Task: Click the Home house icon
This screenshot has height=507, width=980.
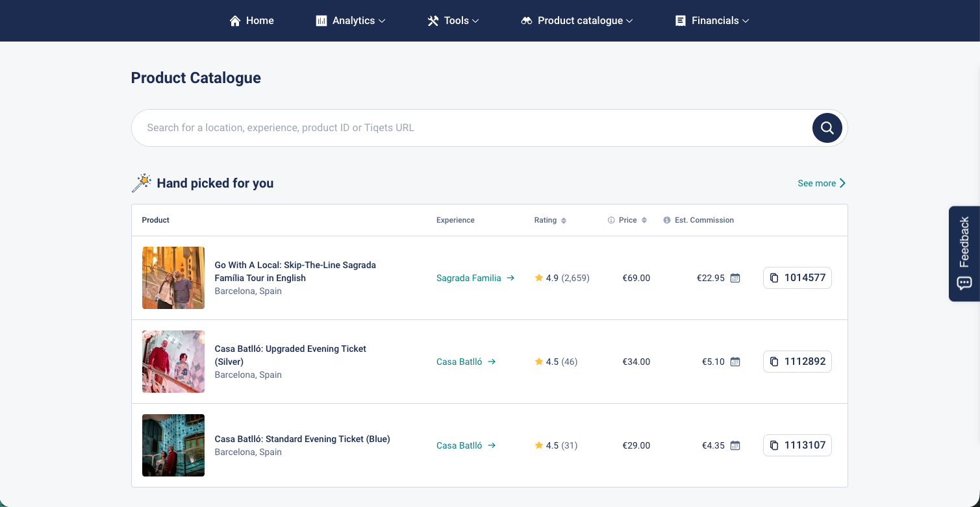Action: coord(235,21)
